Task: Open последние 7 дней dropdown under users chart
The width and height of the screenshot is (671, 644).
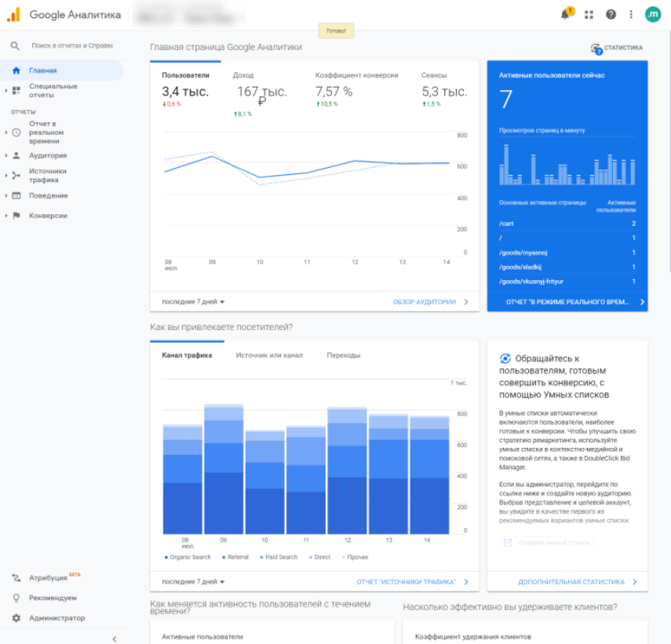Action: click(x=193, y=302)
